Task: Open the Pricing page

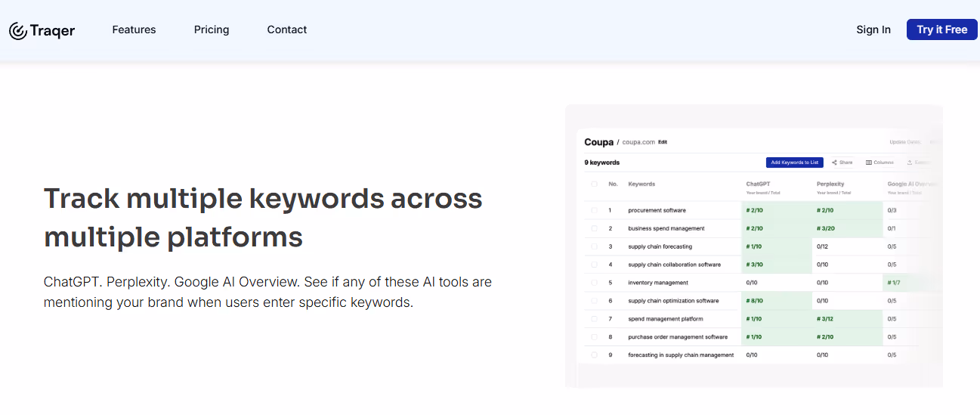Action: point(212,29)
